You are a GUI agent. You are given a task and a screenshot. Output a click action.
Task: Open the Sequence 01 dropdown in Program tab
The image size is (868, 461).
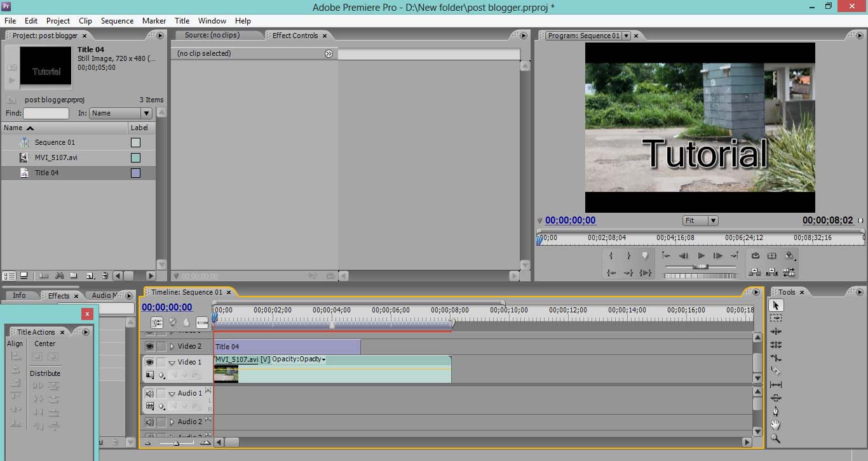(x=627, y=36)
